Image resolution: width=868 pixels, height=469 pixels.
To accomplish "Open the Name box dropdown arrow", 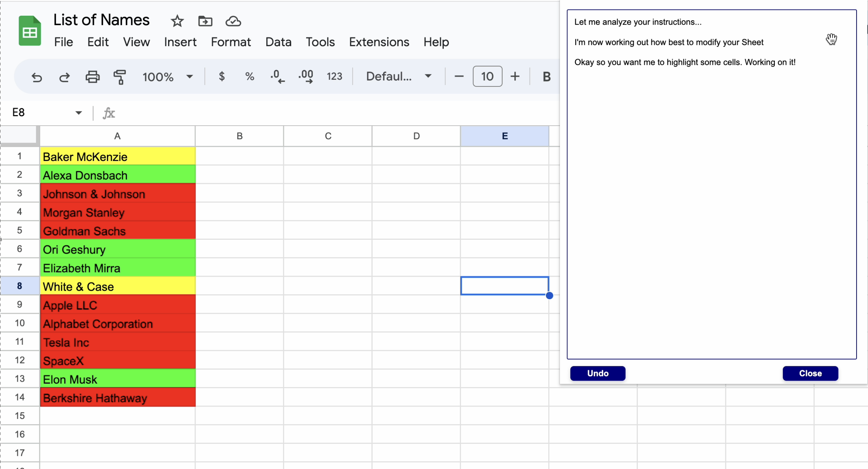I will click(x=78, y=113).
